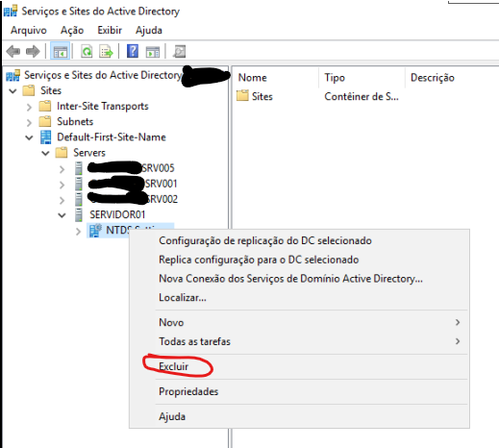Select root Serviços e Sites do Active Directory label
Screen dimensions: 499x448
pyautogui.click(x=103, y=75)
